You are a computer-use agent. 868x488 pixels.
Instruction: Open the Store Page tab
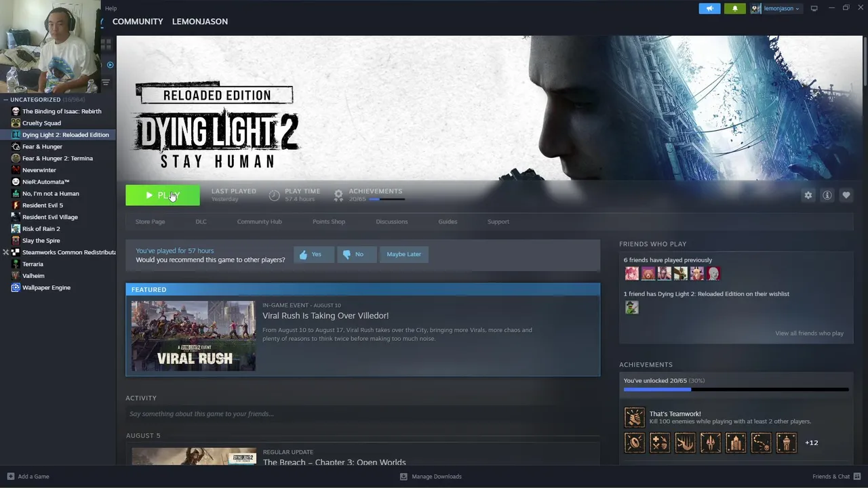coord(150,222)
